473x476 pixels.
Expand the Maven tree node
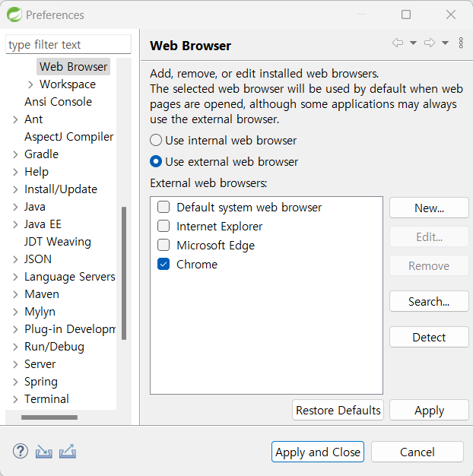[15, 294]
